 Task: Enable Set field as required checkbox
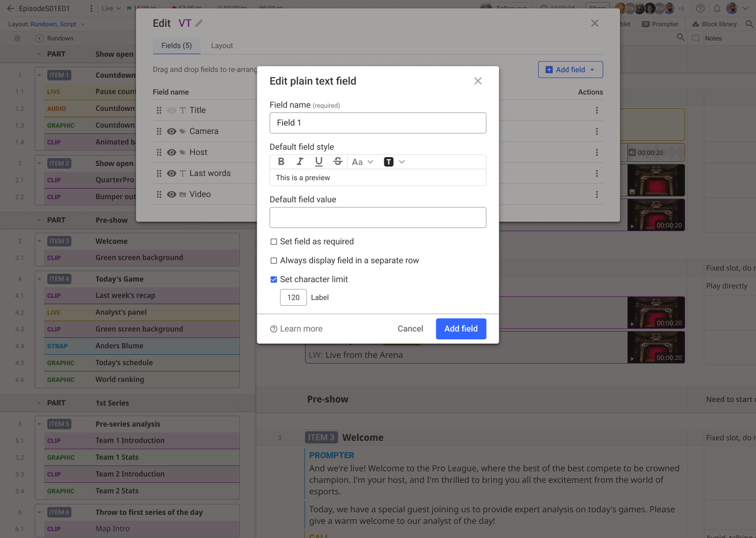274,242
